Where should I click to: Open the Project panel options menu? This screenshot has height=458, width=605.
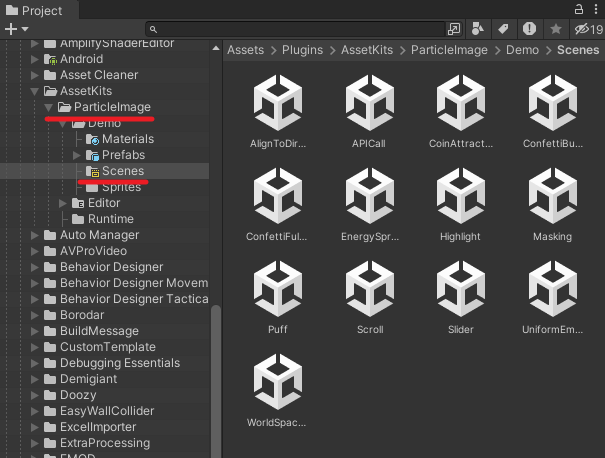click(x=596, y=9)
